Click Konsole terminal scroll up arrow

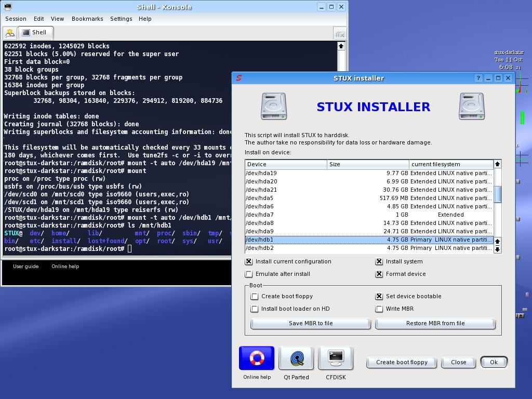coord(341,46)
